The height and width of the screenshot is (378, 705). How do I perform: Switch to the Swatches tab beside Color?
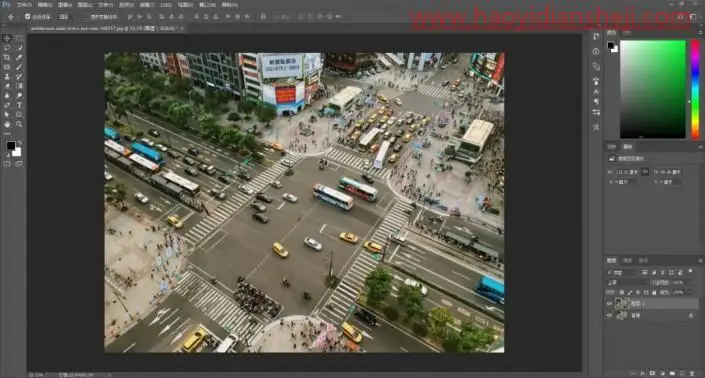[627, 32]
